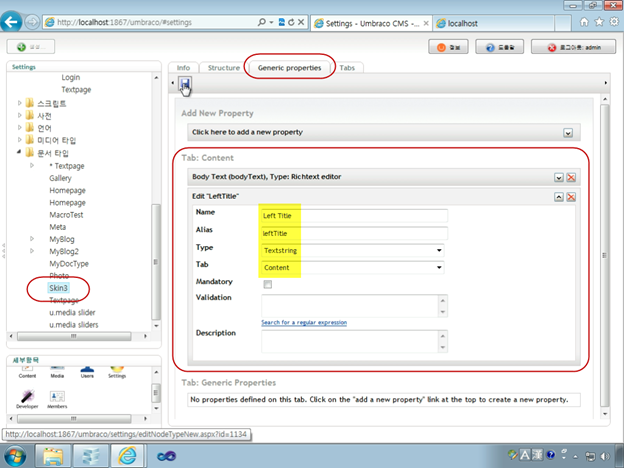Click Search for a regular expression link
Viewport: 624px width, 468px height.
(x=304, y=322)
